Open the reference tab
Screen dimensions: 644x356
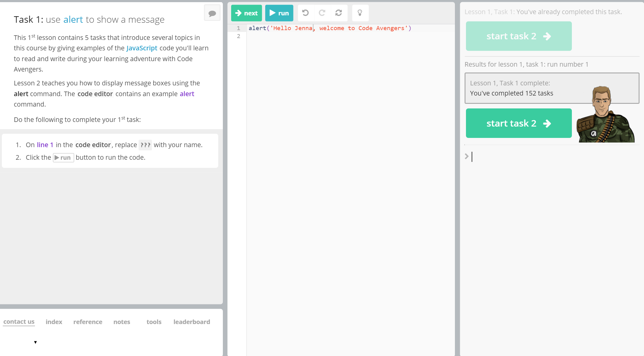(88, 322)
